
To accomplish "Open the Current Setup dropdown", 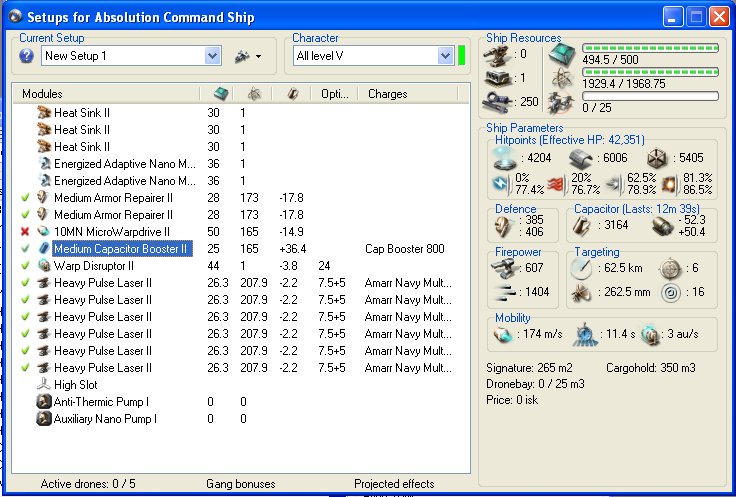I will tap(212, 56).
